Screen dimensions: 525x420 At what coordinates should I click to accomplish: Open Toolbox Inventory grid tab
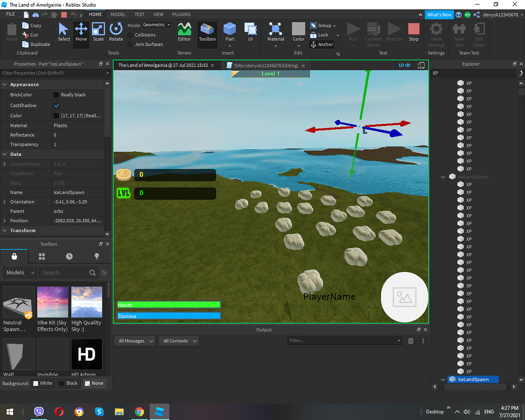coord(42,256)
